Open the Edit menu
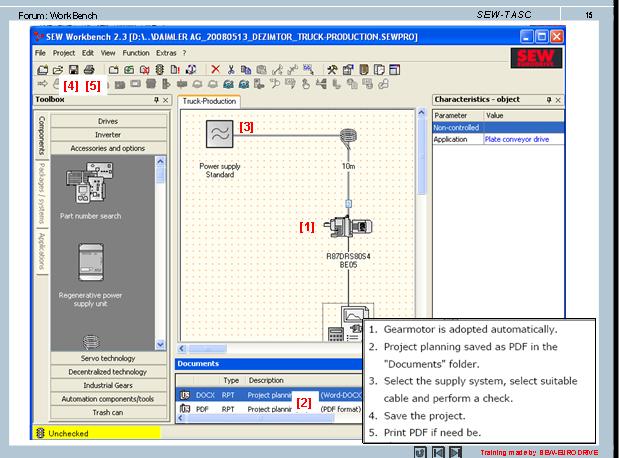The height and width of the screenshot is (458, 619). [88, 53]
